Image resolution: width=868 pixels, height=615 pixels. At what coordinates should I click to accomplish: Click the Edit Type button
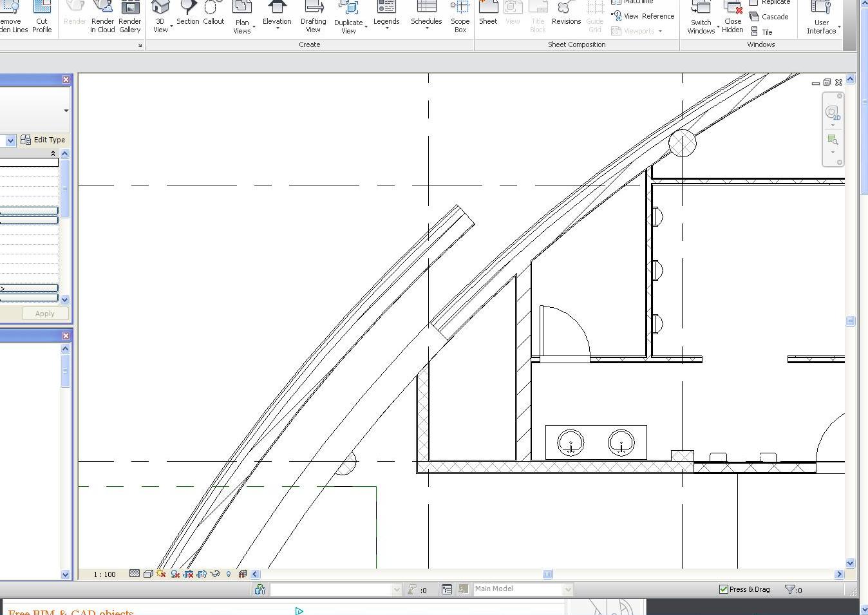[x=43, y=140]
